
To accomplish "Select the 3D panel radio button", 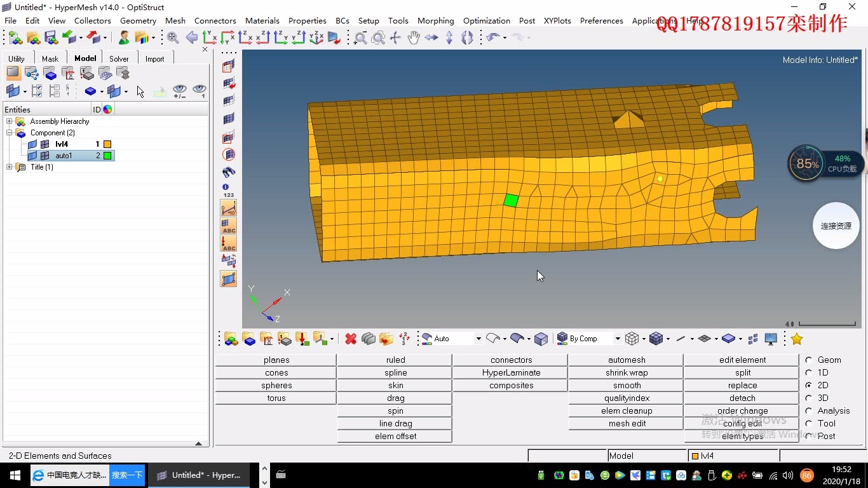I will coord(809,398).
